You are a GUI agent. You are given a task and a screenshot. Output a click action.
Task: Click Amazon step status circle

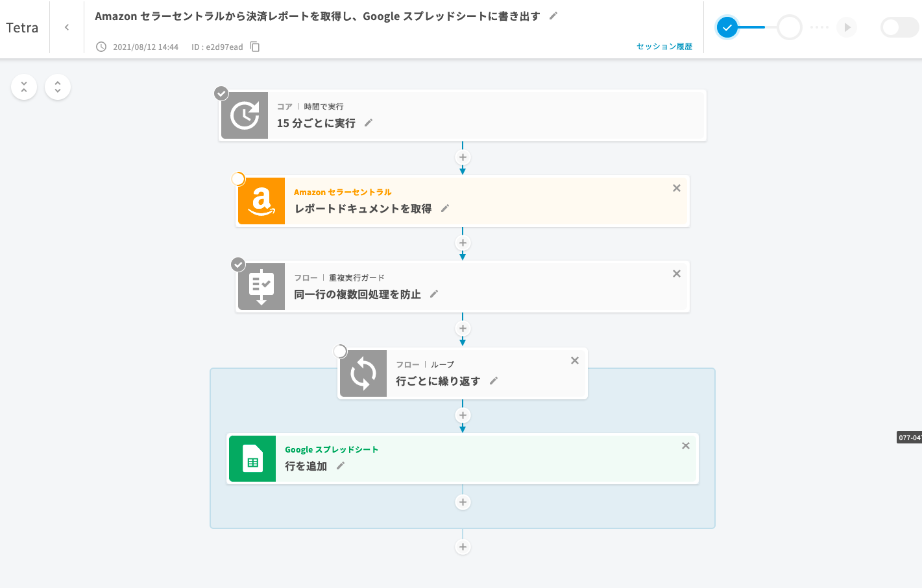pos(238,179)
